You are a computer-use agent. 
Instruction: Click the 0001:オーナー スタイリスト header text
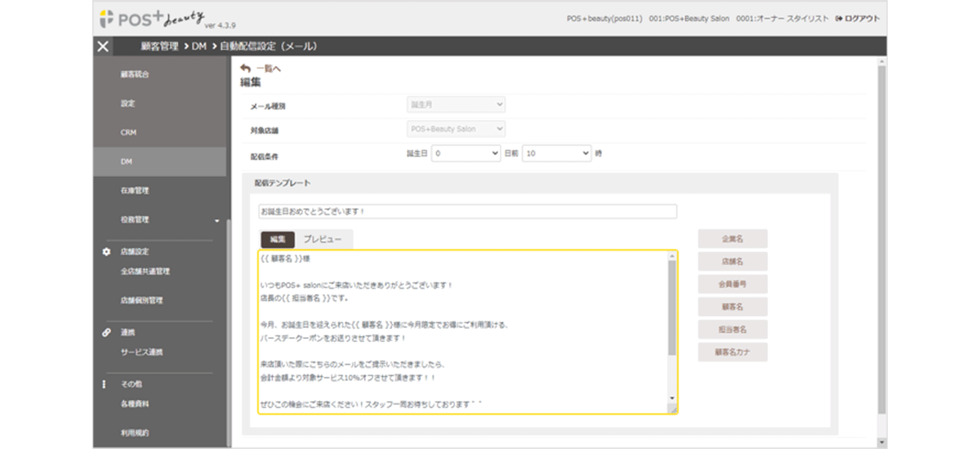tap(782, 18)
